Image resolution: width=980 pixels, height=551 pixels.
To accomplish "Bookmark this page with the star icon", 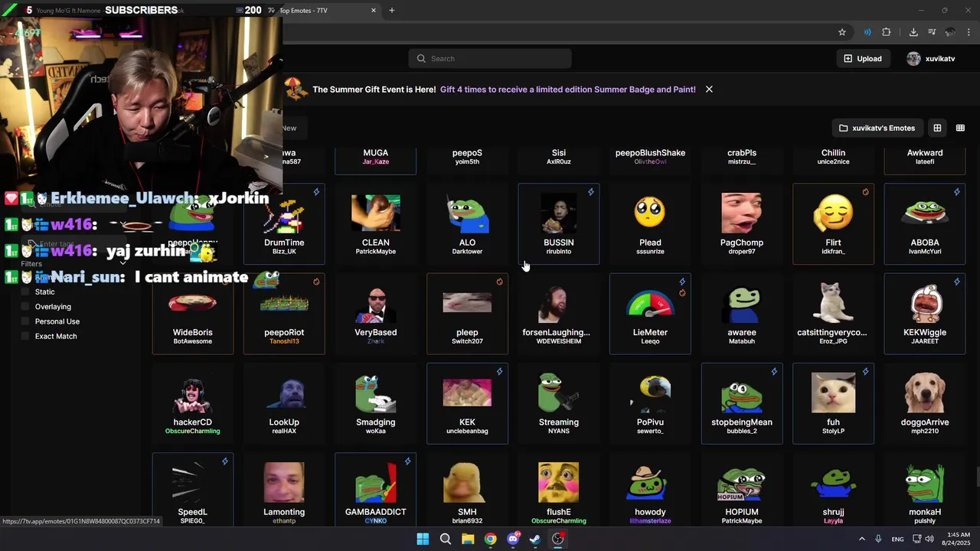I will pyautogui.click(x=842, y=32).
